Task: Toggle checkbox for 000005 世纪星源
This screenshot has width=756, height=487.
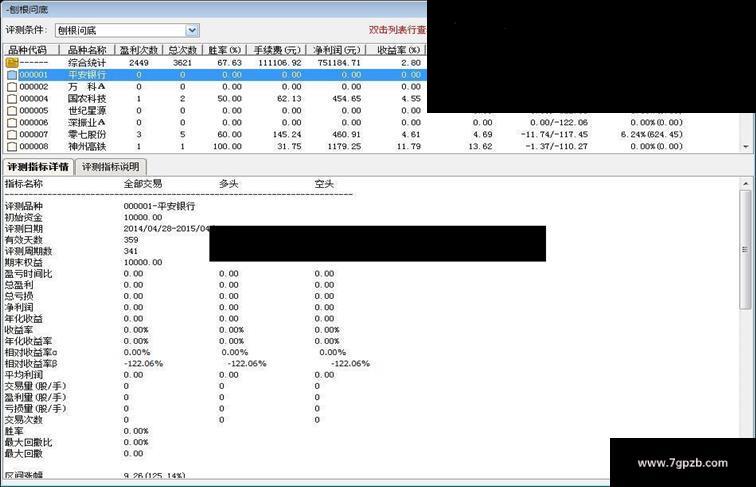Action: pos(12,110)
